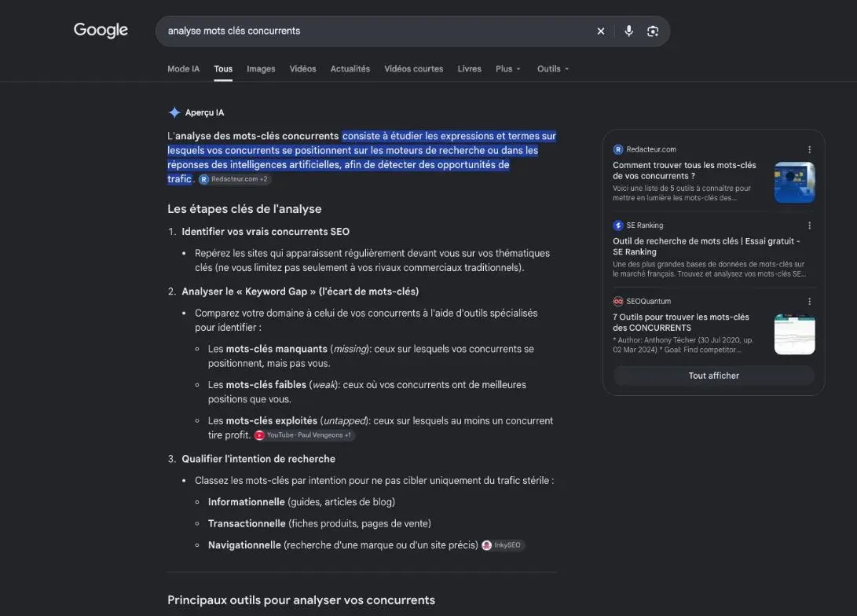Image resolution: width=857 pixels, height=616 pixels.
Task: Click the SEOQuantum favicon in the sources panel
Action: click(618, 301)
